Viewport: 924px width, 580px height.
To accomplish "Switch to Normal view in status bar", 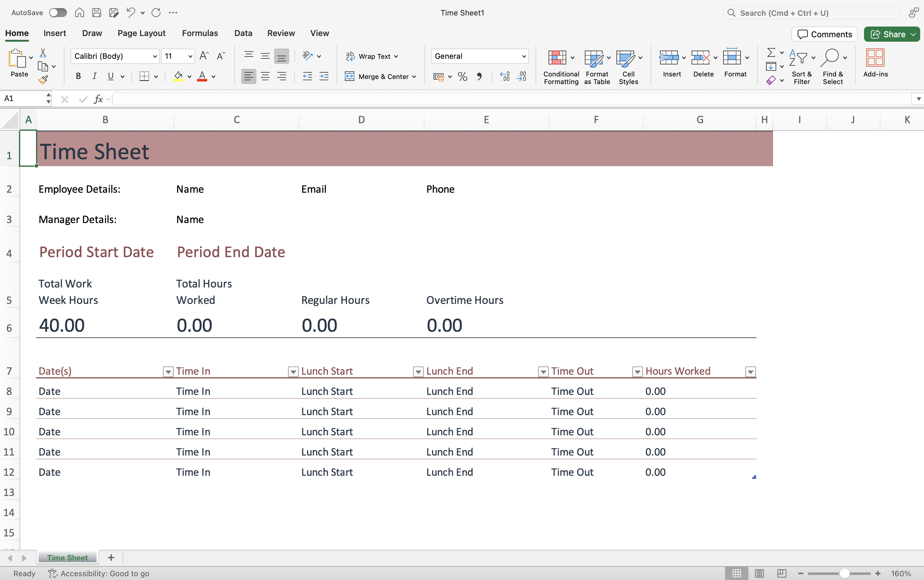I will [736, 573].
